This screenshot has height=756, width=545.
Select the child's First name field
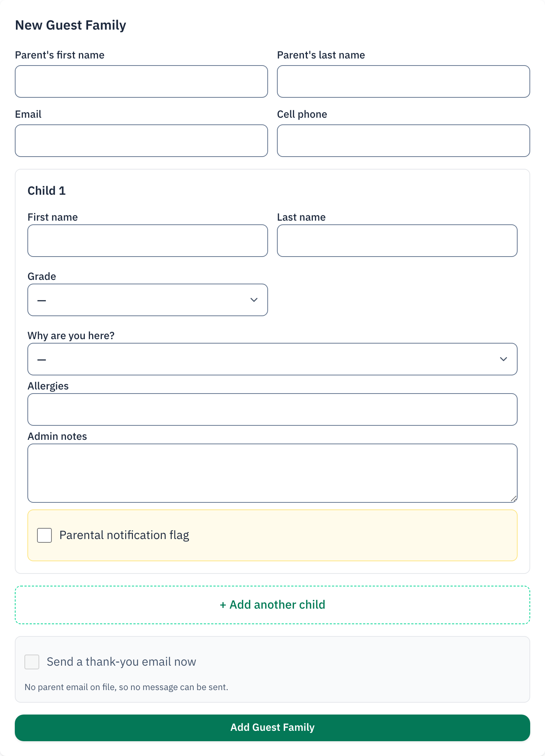click(x=148, y=241)
